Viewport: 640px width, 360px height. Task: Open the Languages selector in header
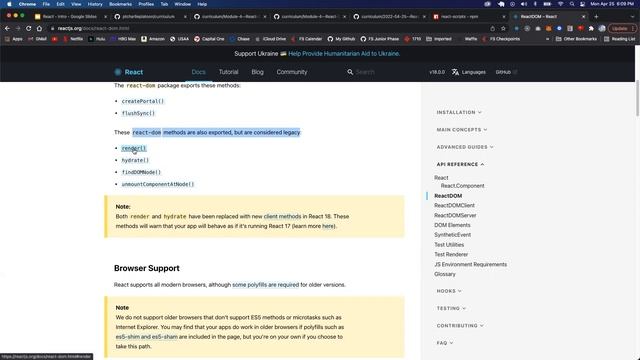469,72
